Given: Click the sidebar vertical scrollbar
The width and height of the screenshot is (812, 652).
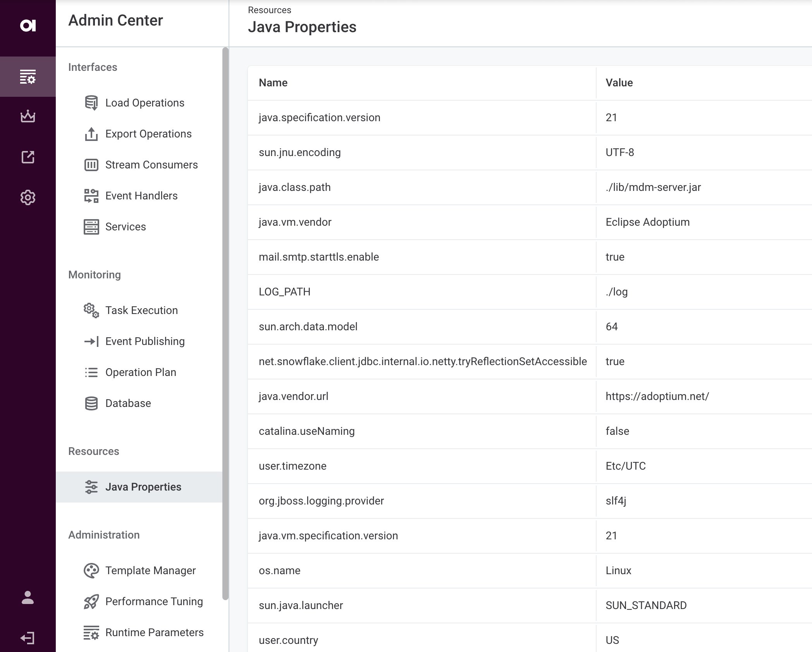Looking at the screenshot, I should coord(225,323).
